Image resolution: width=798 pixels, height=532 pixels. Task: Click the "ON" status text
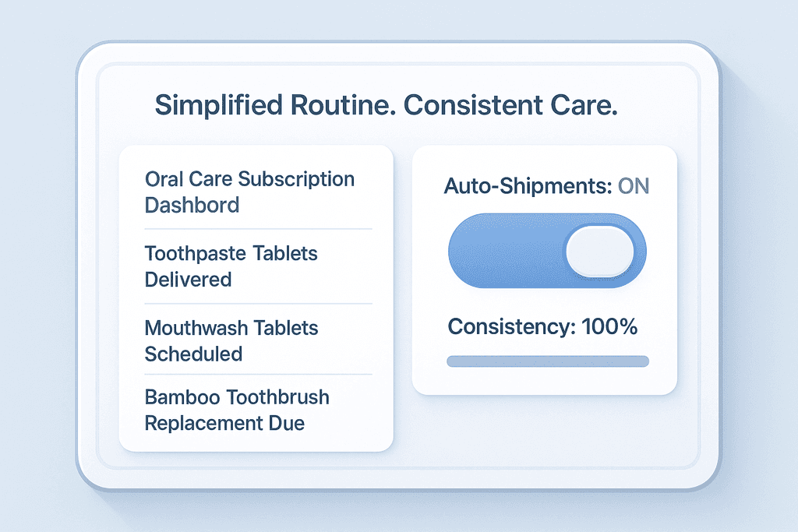point(634,186)
